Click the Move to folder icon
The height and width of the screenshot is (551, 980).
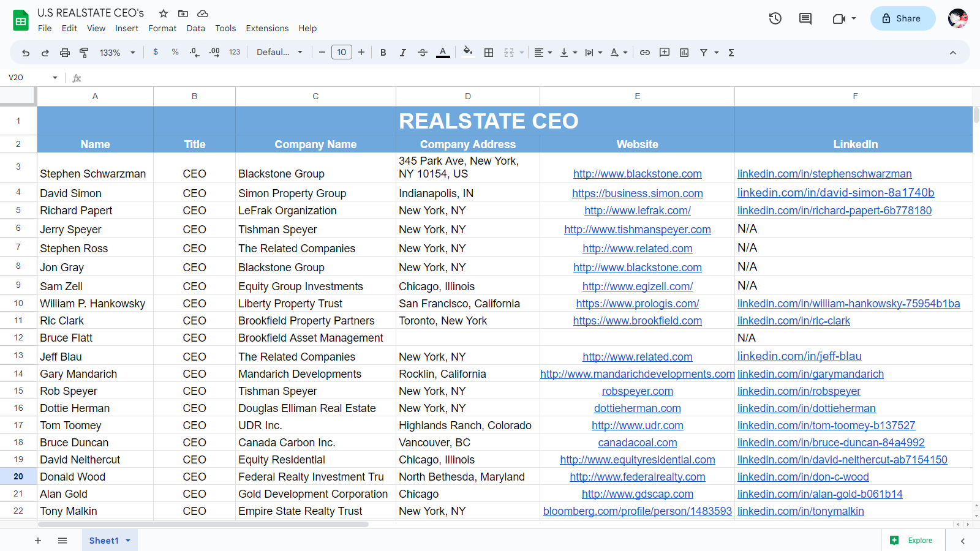tap(183, 13)
